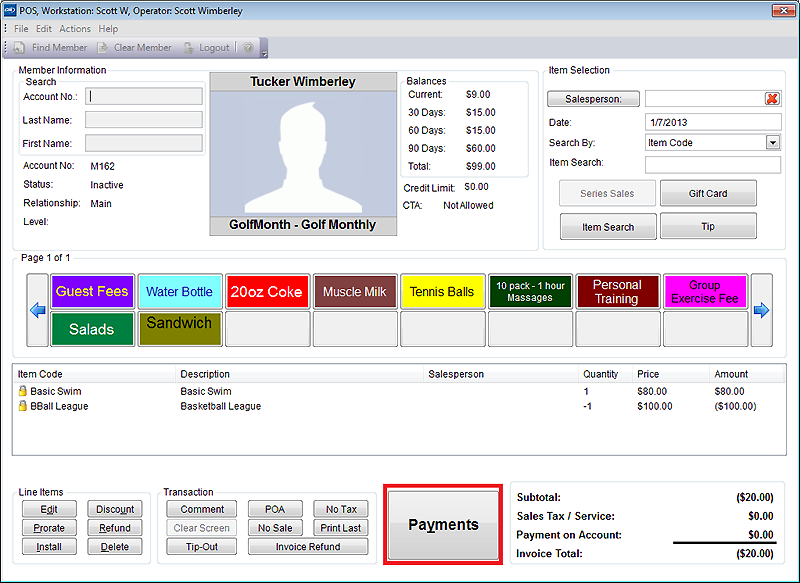Click the Tip button
This screenshot has height=583, width=800.
(708, 226)
